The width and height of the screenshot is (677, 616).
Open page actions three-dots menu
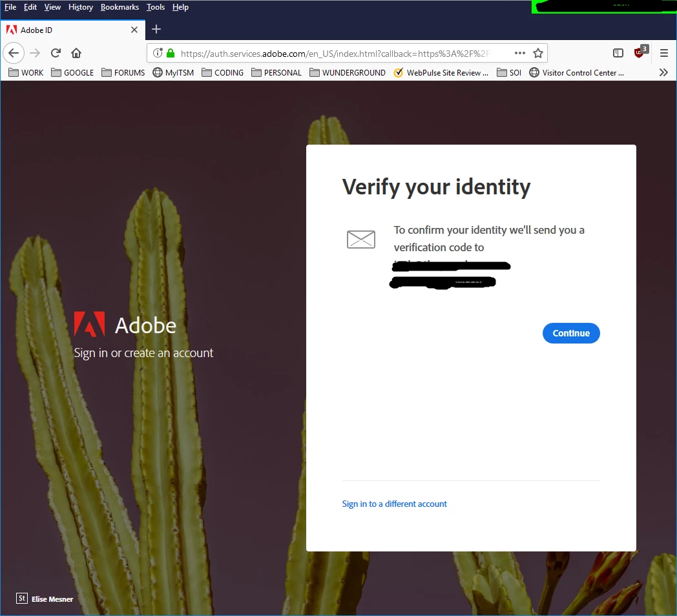coord(520,53)
